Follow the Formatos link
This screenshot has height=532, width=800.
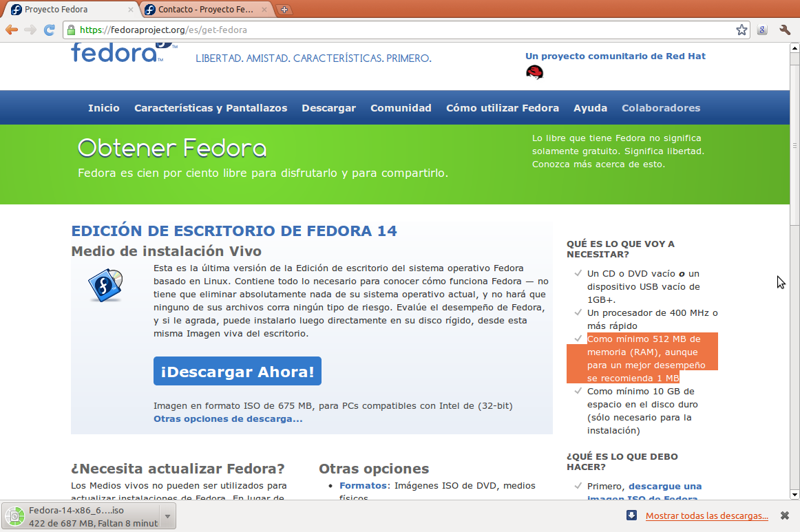tap(363, 486)
